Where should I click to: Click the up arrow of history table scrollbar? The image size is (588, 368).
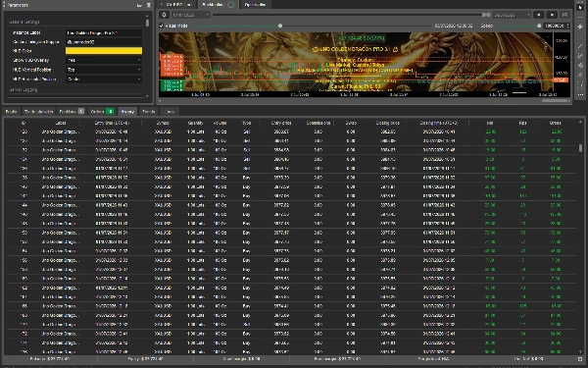tap(580, 122)
